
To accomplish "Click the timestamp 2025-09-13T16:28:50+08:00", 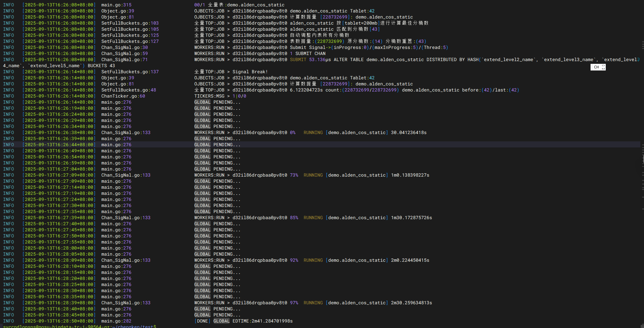I will point(59,321).
